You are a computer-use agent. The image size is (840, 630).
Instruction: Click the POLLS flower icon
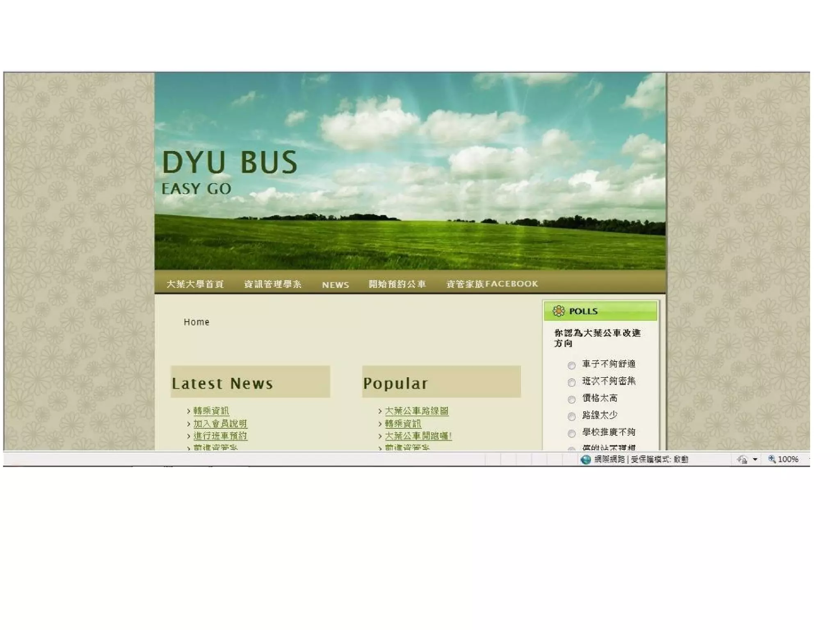coord(558,311)
